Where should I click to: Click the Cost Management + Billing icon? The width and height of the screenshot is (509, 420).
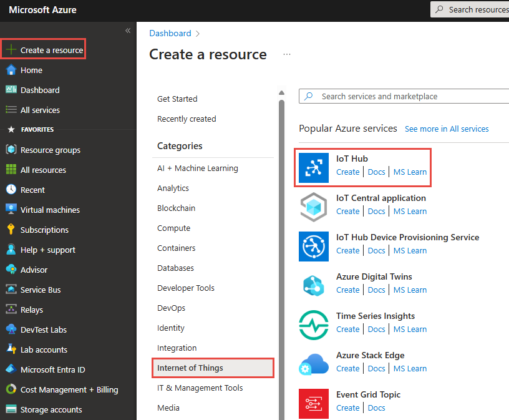pyautogui.click(x=11, y=389)
